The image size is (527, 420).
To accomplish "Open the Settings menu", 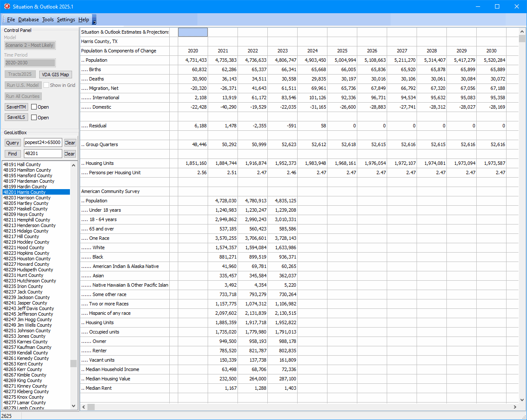I will point(66,20).
